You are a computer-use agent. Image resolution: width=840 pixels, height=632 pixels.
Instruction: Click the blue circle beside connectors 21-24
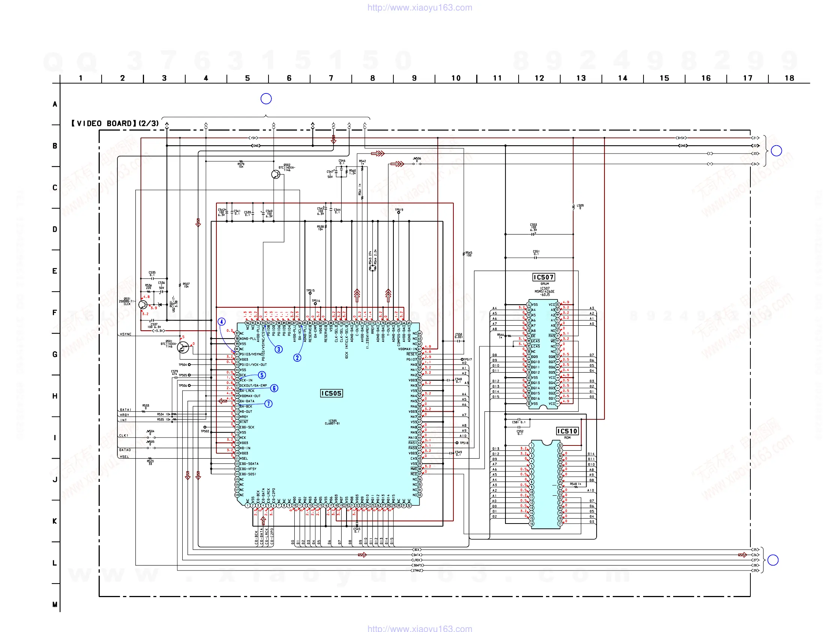click(x=776, y=151)
